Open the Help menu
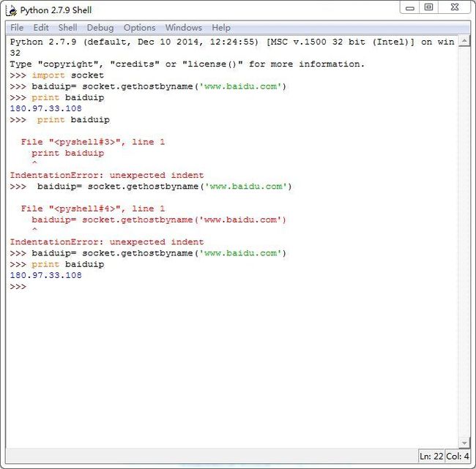The width and height of the screenshot is (476, 469). 221,28
